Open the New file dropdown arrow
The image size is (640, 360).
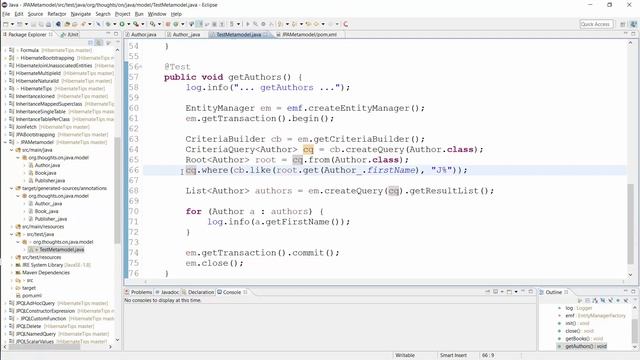(x=12, y=24)
